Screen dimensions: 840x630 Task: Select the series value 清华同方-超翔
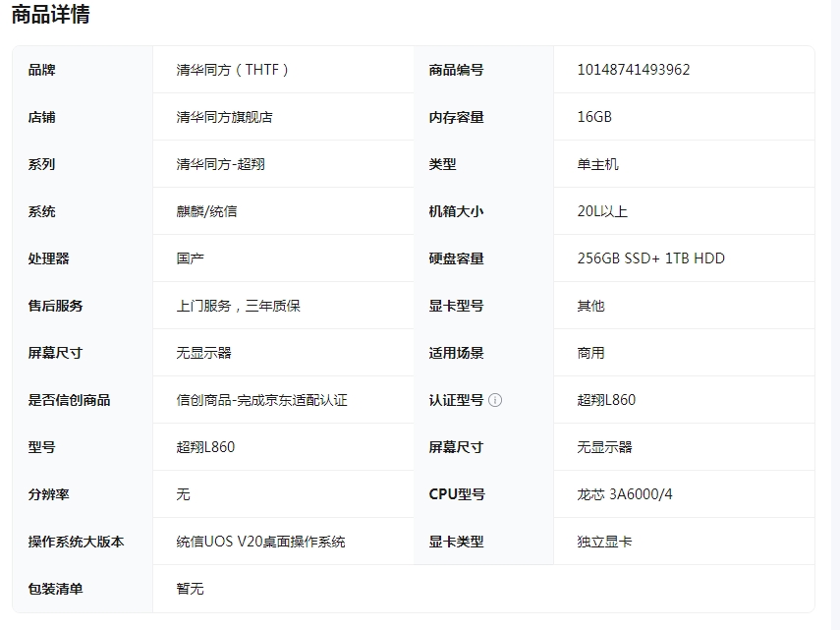pos(221,164)
